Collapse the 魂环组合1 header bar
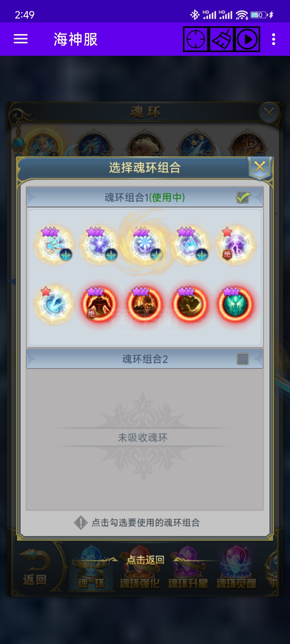Image resolution: width=290 pixels, height=644 pixels. tap(145, 197)
